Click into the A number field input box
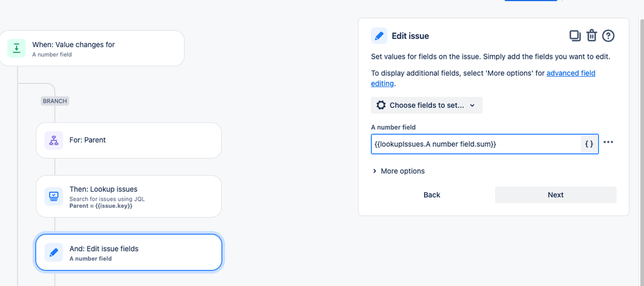Viewport: 644px width, 286px height. click(476, 144)
